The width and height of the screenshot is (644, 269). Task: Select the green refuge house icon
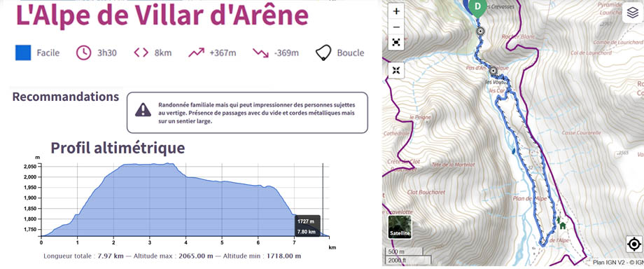click(562, 225)
